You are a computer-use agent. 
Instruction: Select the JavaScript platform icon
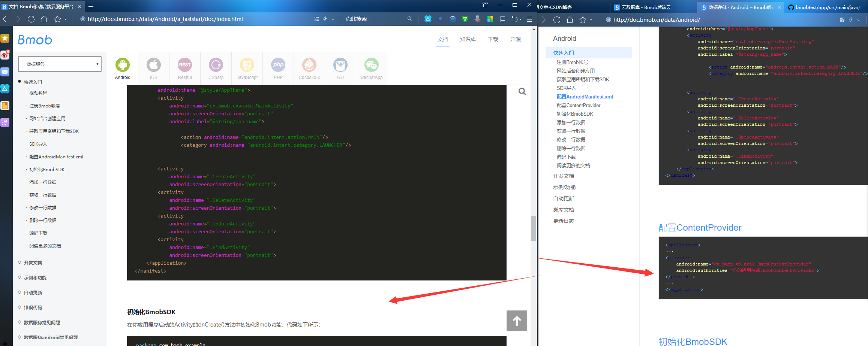tap(247, 65)
